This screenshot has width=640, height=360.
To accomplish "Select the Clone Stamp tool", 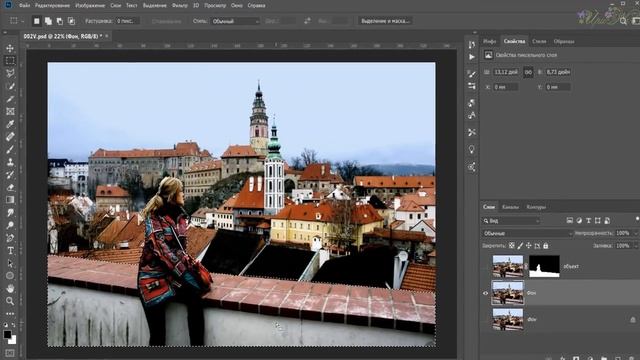I will point(10,162).
